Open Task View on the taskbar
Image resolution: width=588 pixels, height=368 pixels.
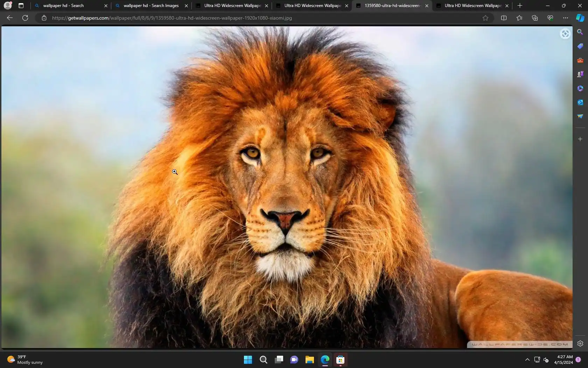[x=279, y=360]
